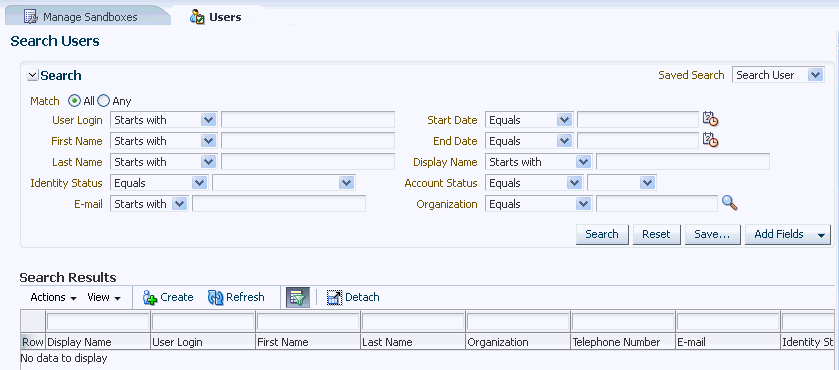Click Detach in the results toolbar
This screenshot has height=370, width=839.
tap(353, 297)
